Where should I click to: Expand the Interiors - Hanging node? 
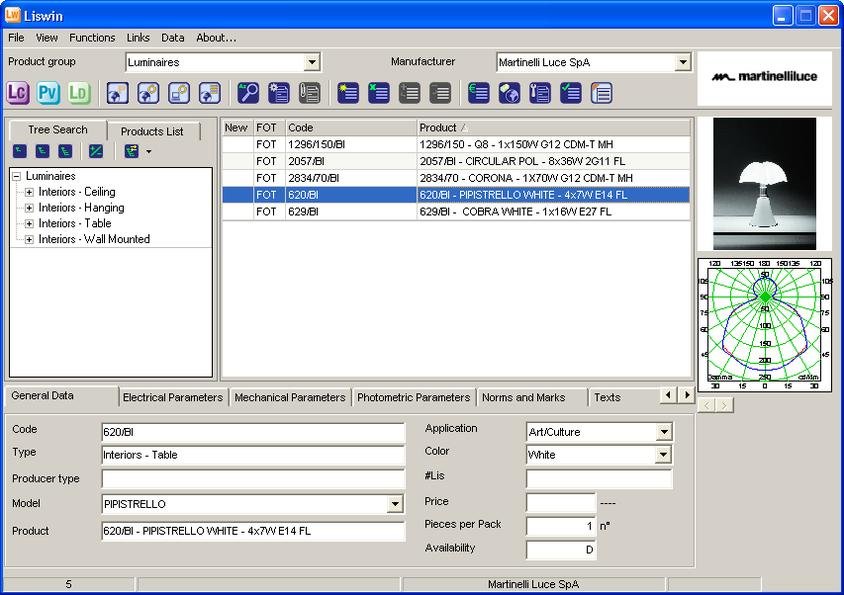29,208
